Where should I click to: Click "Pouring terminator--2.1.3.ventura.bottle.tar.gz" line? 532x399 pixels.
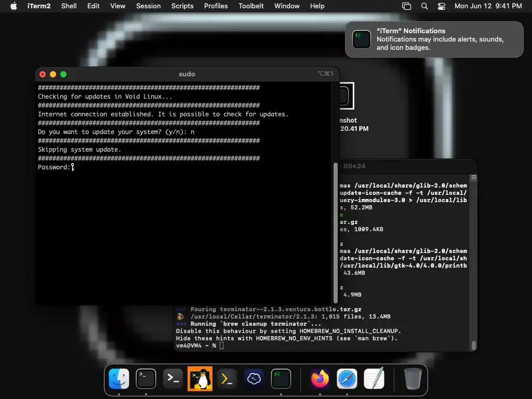point(269,309)
